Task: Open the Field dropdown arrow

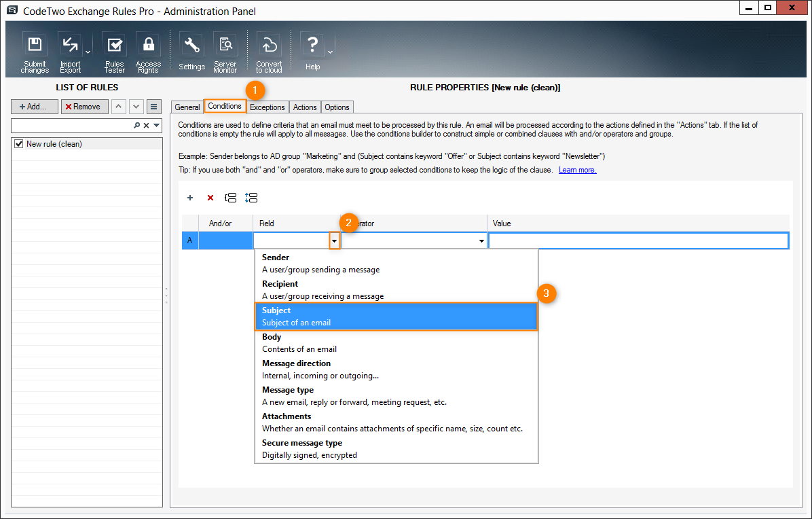Action: pos(335,241)
